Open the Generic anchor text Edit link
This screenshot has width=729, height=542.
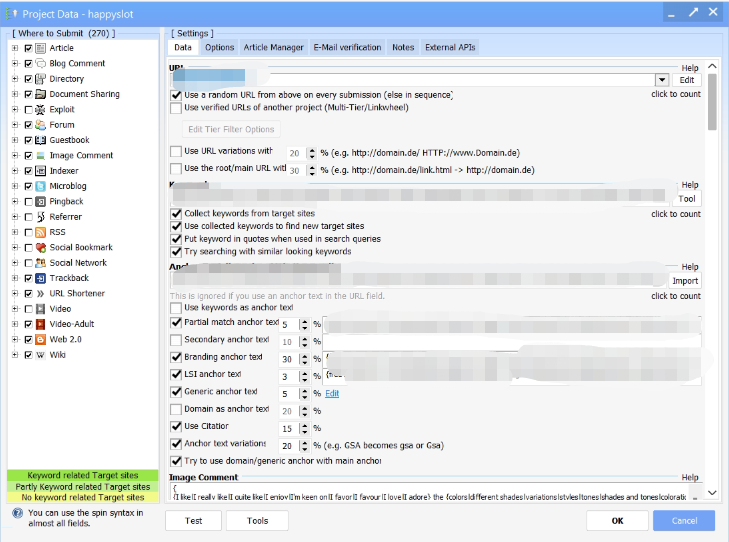pyautogui.click(x=332, y=394)
